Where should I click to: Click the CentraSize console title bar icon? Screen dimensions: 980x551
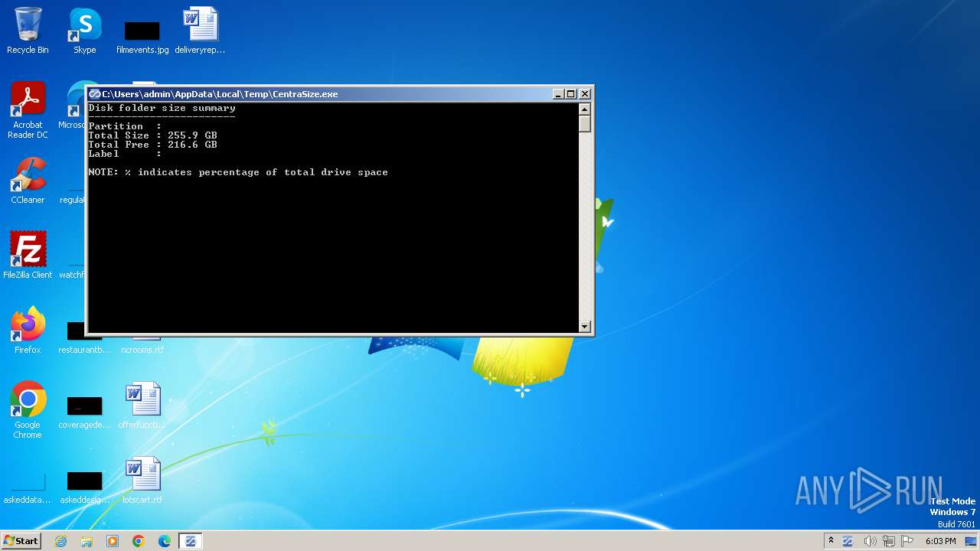click(95, 94)
